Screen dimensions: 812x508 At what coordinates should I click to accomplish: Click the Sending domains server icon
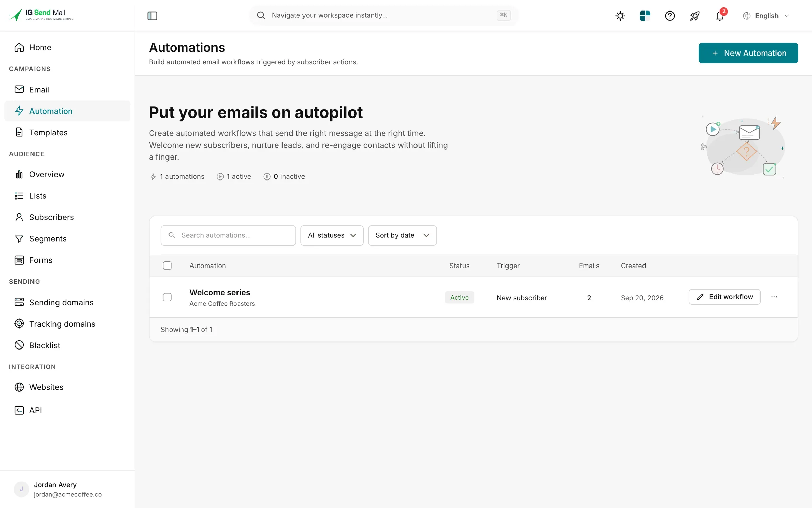click(19, 302)
